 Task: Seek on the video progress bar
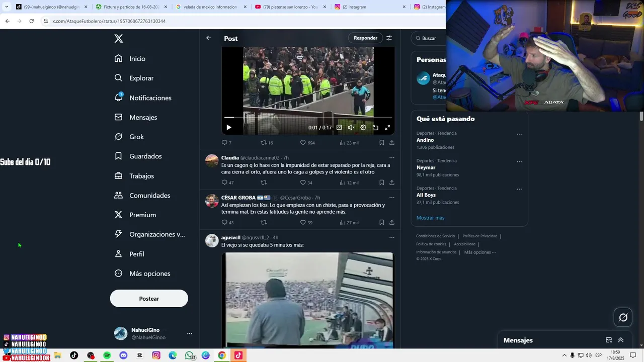point(308,117)
